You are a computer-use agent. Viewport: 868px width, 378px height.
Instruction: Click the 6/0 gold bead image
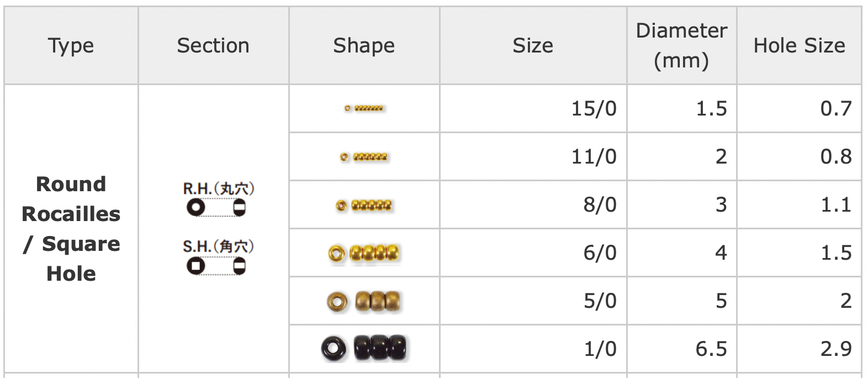[x=364, y=254]
